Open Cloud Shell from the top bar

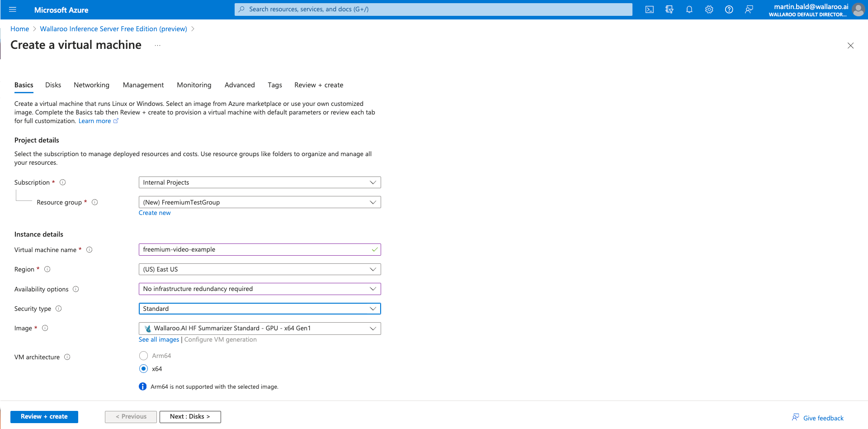click(x=649, y=9)
